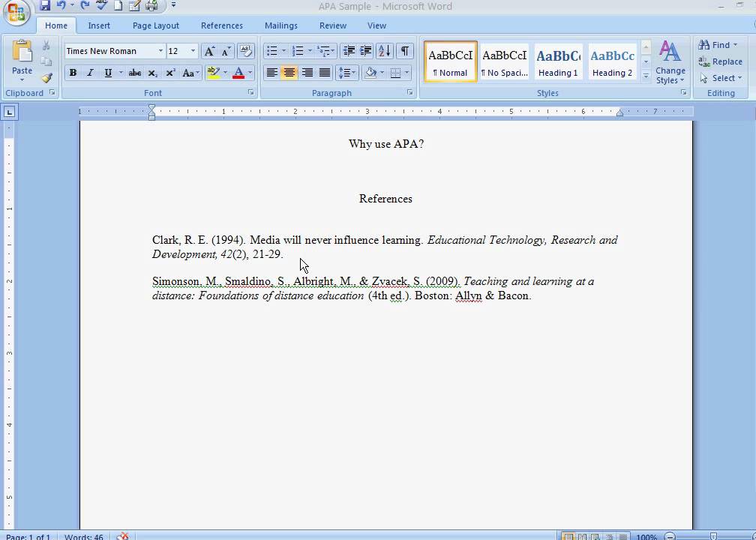
Task: Toggle Italic formatting
Action: point(90,73)
